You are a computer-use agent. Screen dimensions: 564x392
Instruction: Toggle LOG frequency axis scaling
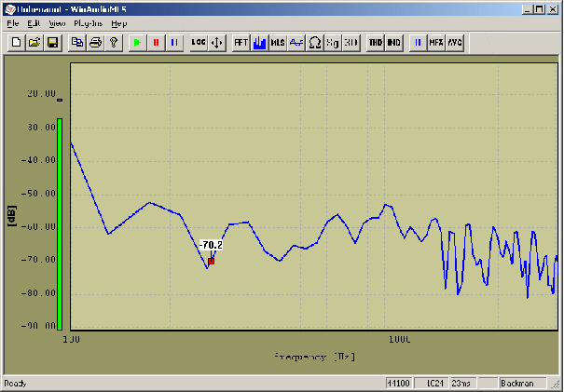(x=199, y=43)
